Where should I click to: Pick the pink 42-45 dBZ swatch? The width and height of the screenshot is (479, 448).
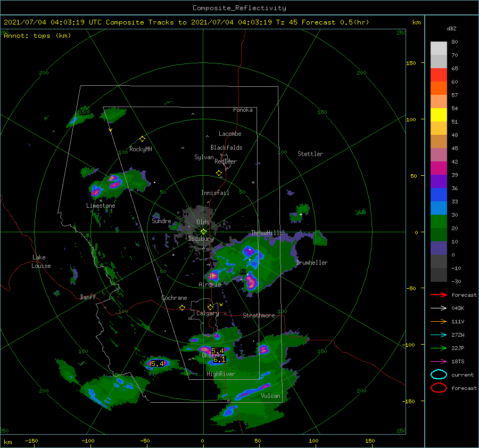(x=439, y=155)
